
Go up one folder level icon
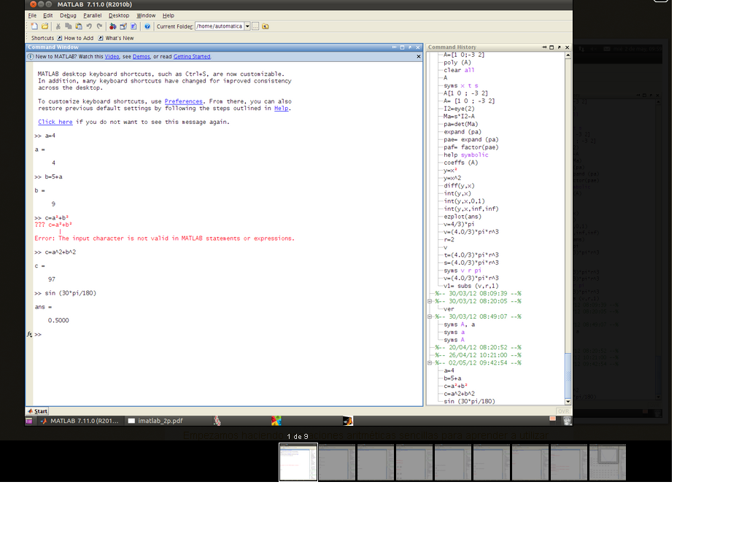point(266,26)
